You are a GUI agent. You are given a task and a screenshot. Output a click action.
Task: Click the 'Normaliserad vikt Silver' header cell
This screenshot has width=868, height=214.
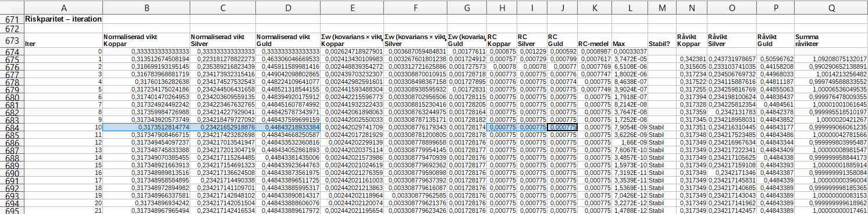pyautogui.click(x=223, y=40)
